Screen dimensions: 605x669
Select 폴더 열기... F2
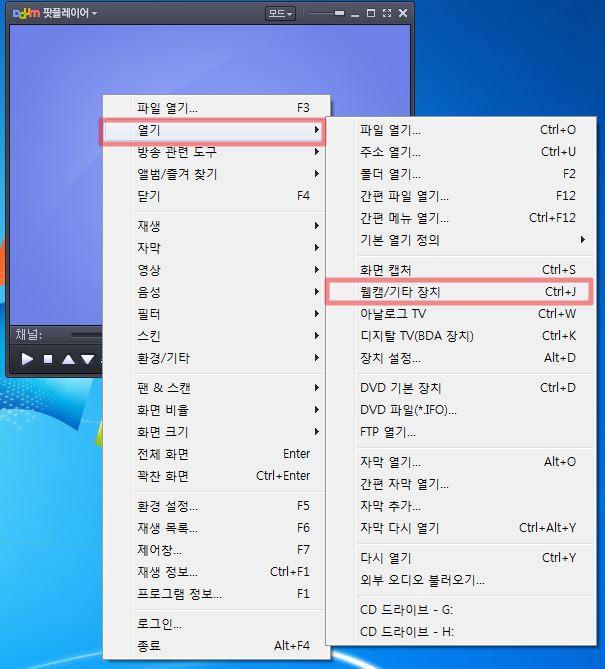[x=461, y=174]
